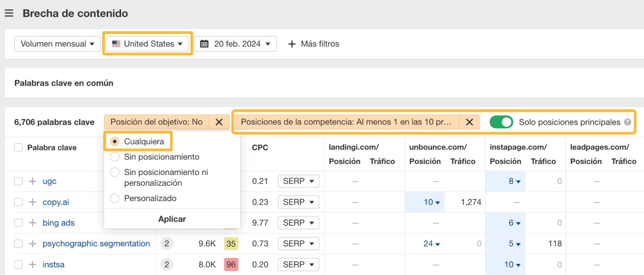The image size is (644, 275).
Task: Click the instapage.com/ Posición column header
Action: coord(505,162)
